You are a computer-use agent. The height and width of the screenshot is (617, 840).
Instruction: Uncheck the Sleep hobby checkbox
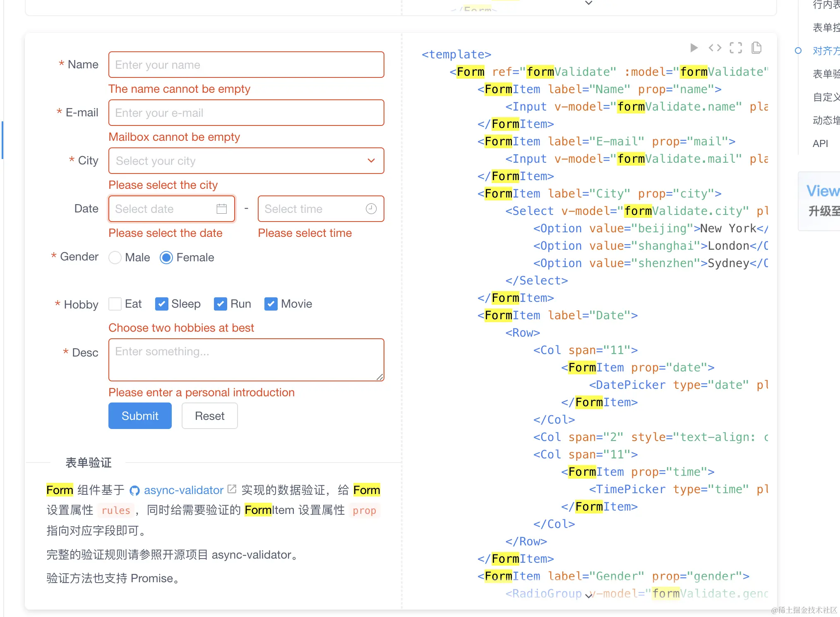tap(161, 304)
